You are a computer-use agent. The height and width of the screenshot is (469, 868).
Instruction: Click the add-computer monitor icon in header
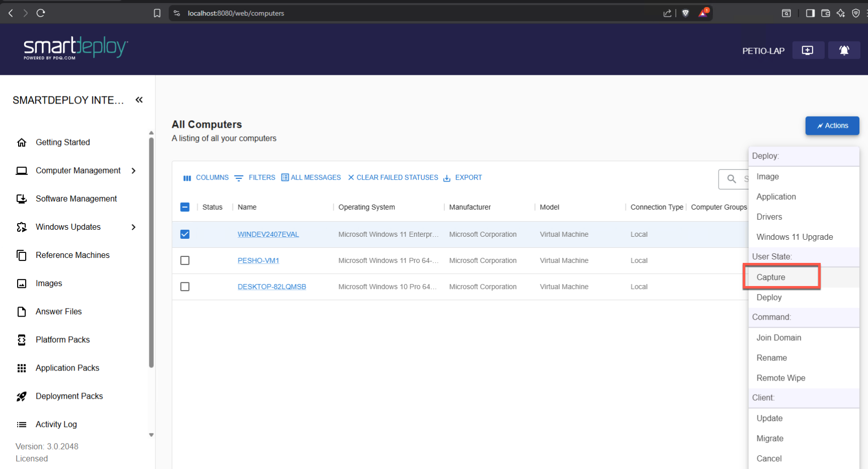point(808,50)
